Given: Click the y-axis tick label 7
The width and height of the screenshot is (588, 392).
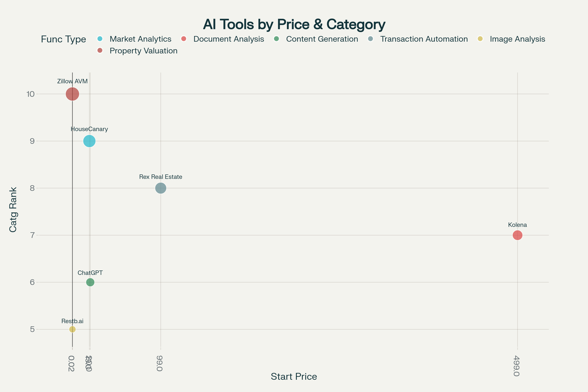Looking at the screenshot, I should 32,235.
